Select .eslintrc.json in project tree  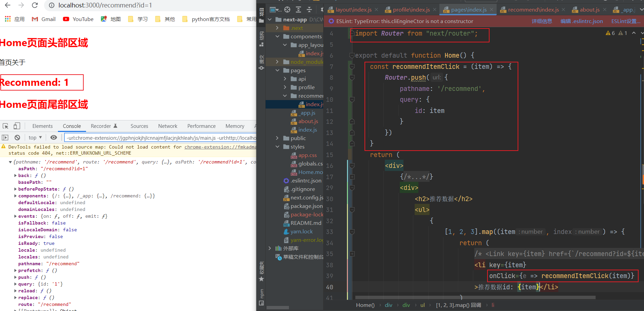pyautogui.click(x=303, y=180)
